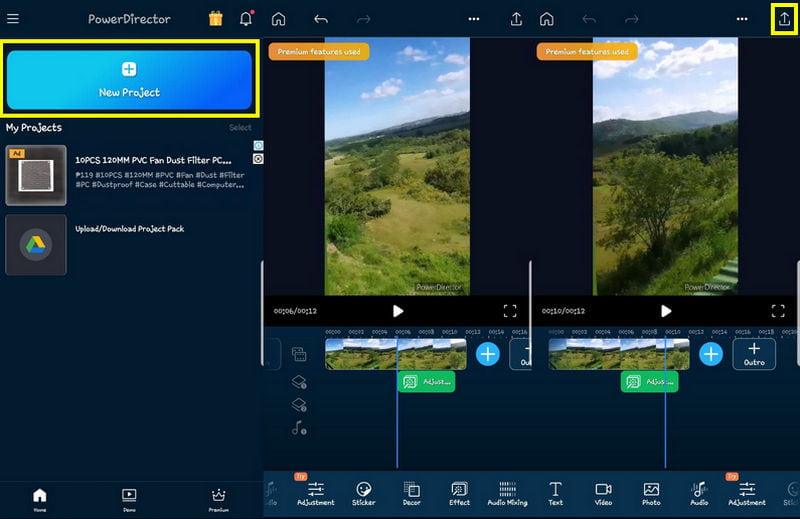The height and width of the screenshot is (519, 800).
Task: Click the 00:10/00:12 timecode in right editor
Action: pos(563,311)
